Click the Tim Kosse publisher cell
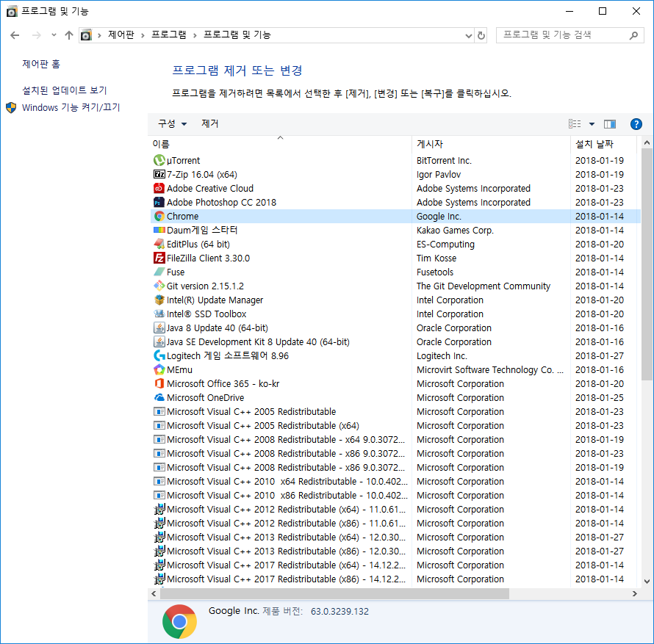Viewport: 654px width, 644px height. pyautogui.click(x=436, y=258)
